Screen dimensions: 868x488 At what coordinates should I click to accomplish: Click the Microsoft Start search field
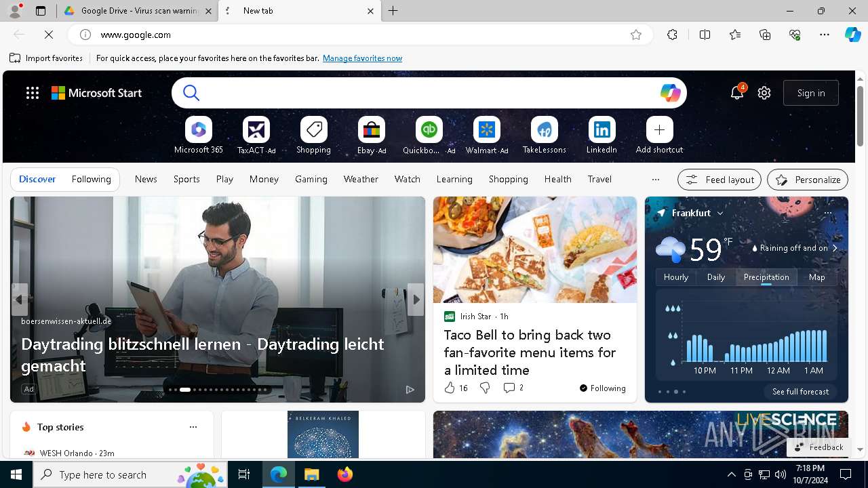pyautogui.click(x=429, y=93)
